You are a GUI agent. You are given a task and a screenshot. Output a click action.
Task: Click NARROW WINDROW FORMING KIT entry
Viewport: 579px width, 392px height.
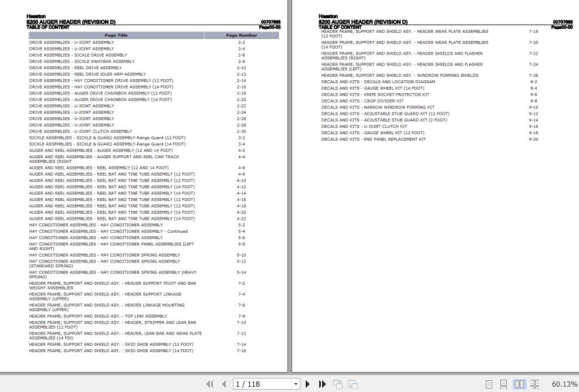click(x=378, y=107)
